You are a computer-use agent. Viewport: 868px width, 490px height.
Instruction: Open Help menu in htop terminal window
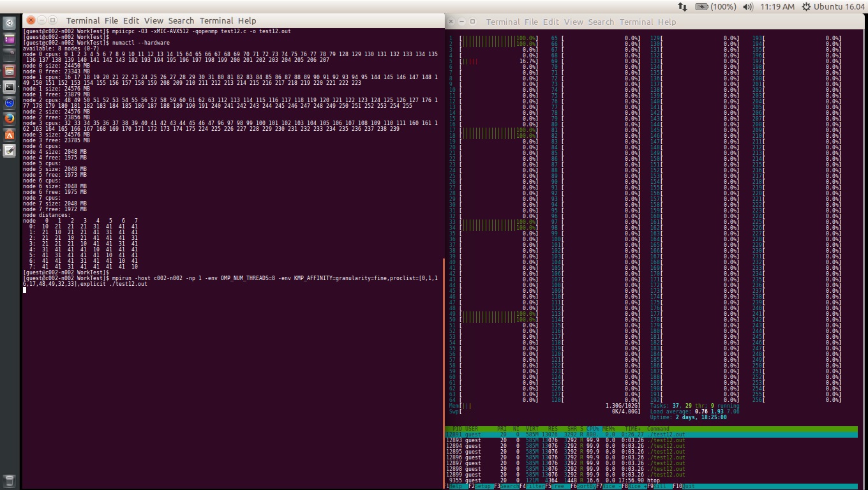667,22
